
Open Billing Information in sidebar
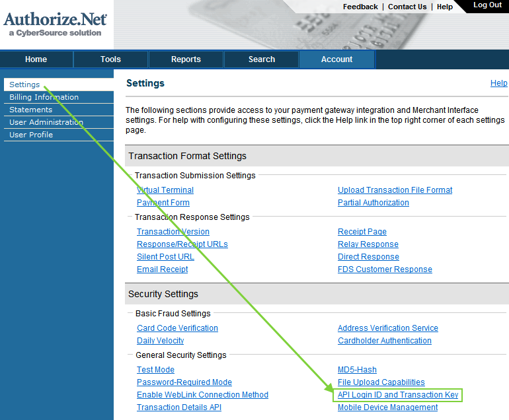point(59,97)
